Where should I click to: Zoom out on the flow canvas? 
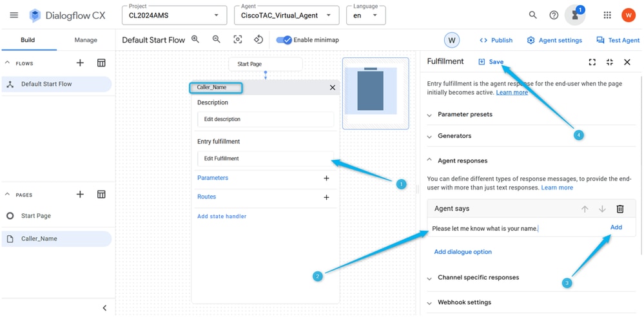217,40
